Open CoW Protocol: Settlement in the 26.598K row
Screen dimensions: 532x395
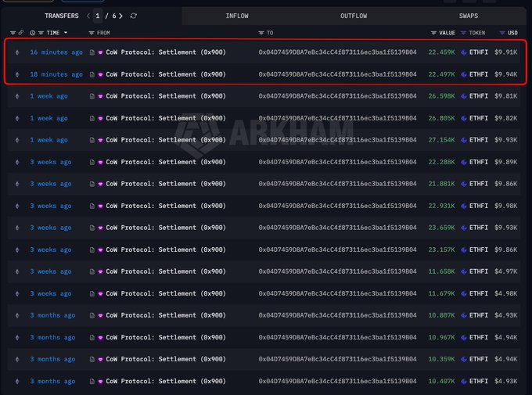(166, 96)
